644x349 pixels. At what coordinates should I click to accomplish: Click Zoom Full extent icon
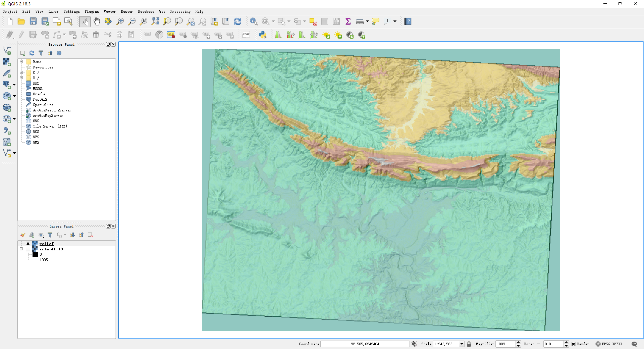pos(155,21)
